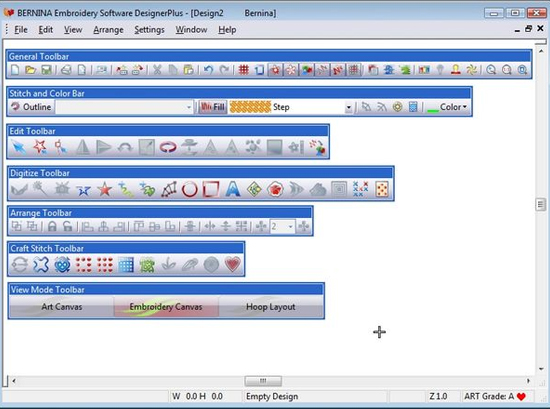Toggle the gray padlock Lock icon in Arrange Toolbar
The image size is (550, 409).
(52, 227)
